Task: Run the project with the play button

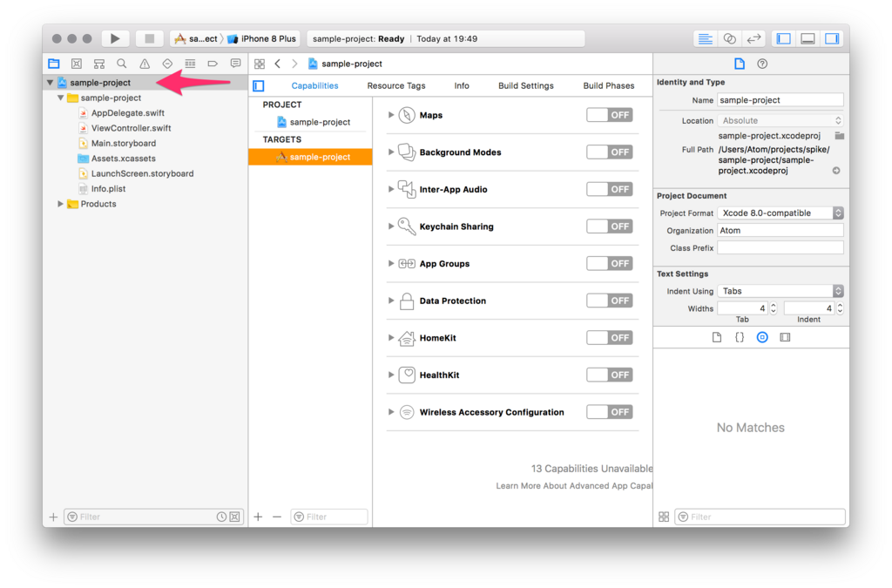Action: (x=115, y=38)
